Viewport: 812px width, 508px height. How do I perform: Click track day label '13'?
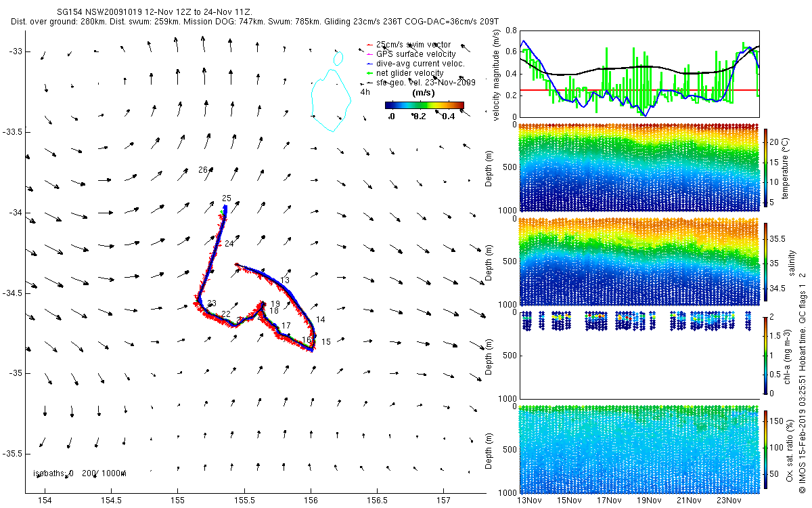point(285,280)
